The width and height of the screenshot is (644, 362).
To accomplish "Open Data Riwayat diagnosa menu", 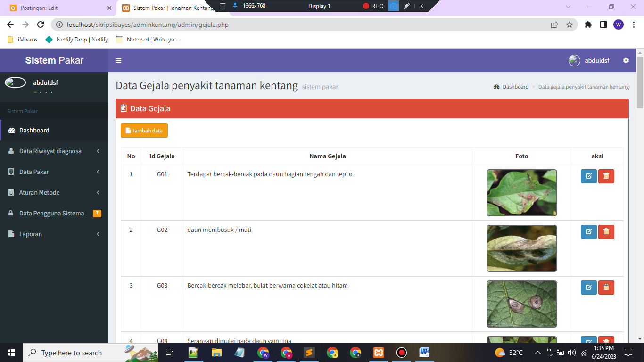I will (54, 151).
